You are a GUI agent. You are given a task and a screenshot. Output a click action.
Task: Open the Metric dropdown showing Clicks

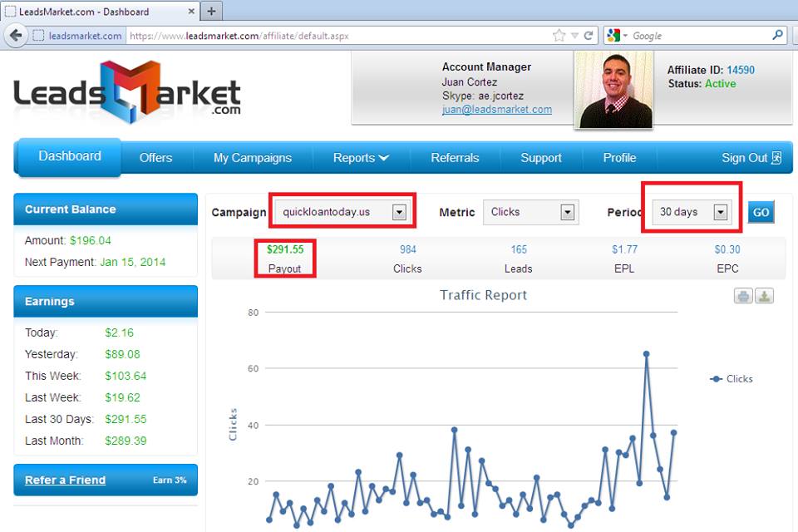[530, 212]
